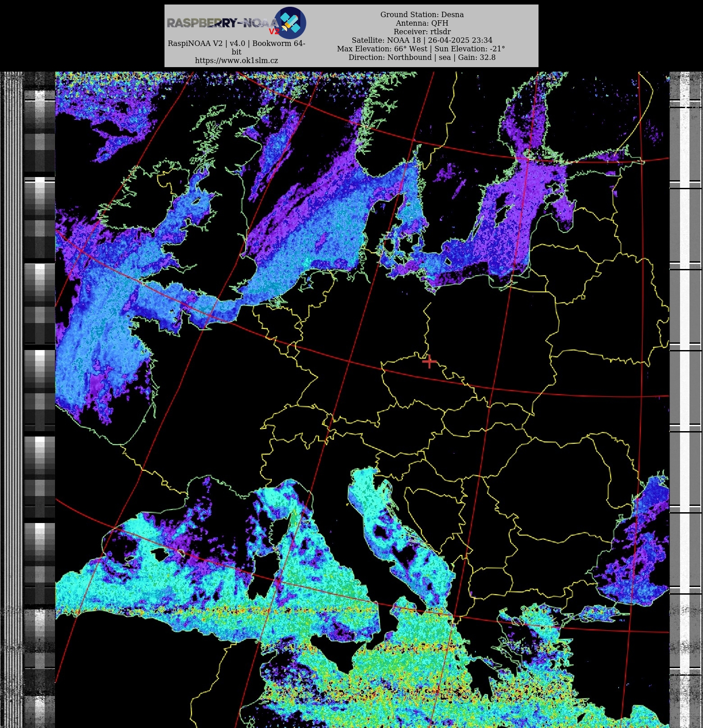Click the Raspberry-NOAA V2 satellite logo
703x728 pixels.
(290, 23)
